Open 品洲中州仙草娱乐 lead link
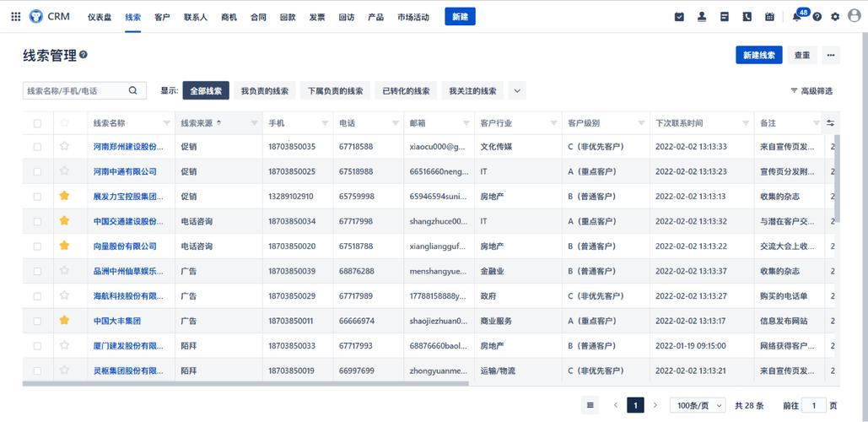 pyautogui.click(x=128, y=271)
